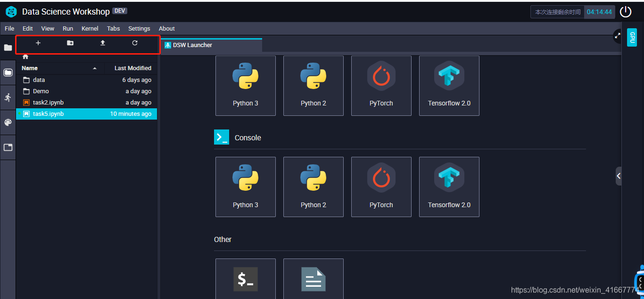Open the About menu
Image resolution: width=644 pixels, height=299 pixels.
tap(167, 29)
